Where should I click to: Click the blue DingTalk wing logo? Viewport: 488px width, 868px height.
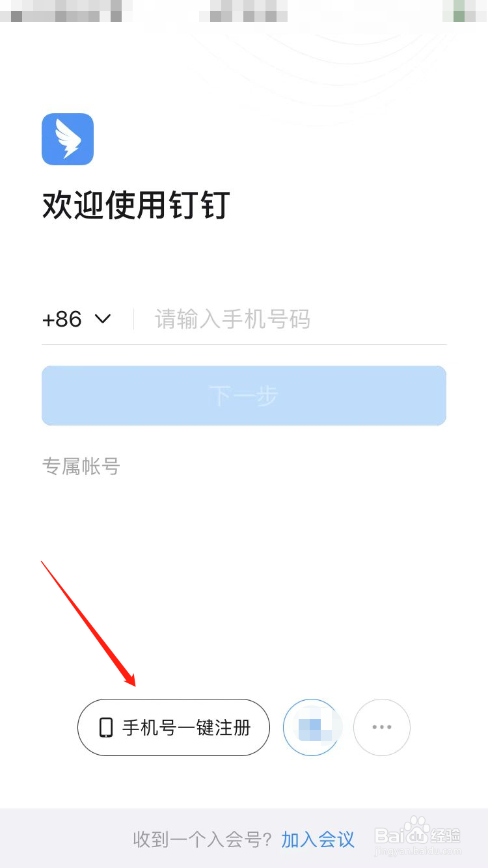(68, 139)
